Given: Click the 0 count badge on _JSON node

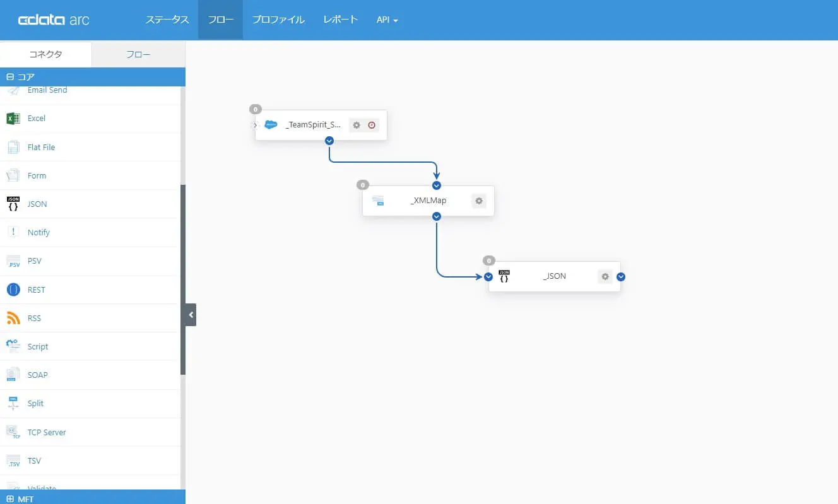Looking at the screenshot, I should (x=489, y=261).
